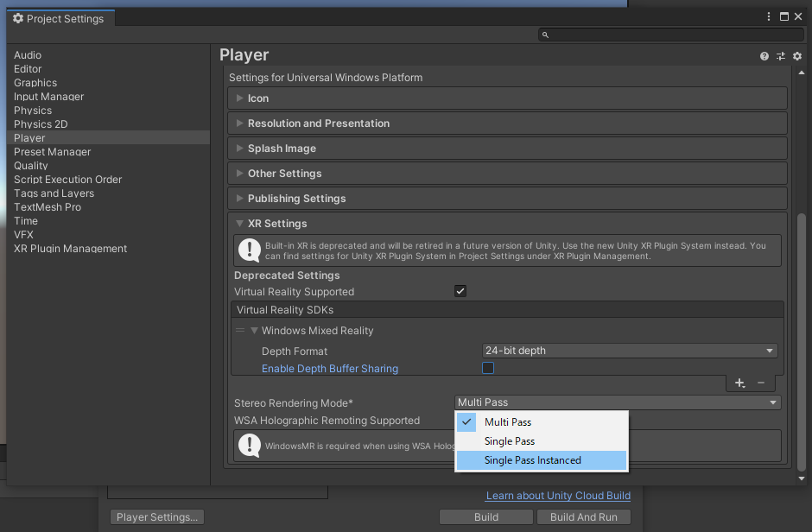This screenshot has width=812, height=532.
Task: Open the XR Plugin Management category
Action: point(70,248)
